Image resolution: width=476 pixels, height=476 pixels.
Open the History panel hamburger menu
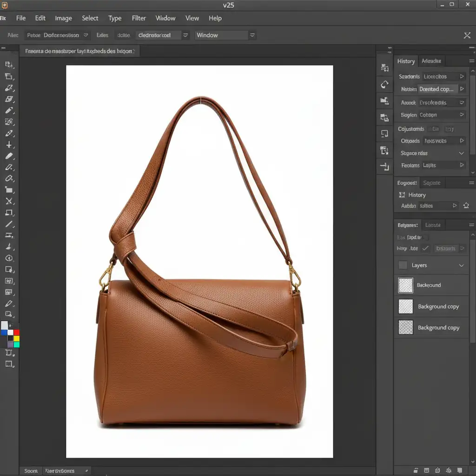coord(471,61)
